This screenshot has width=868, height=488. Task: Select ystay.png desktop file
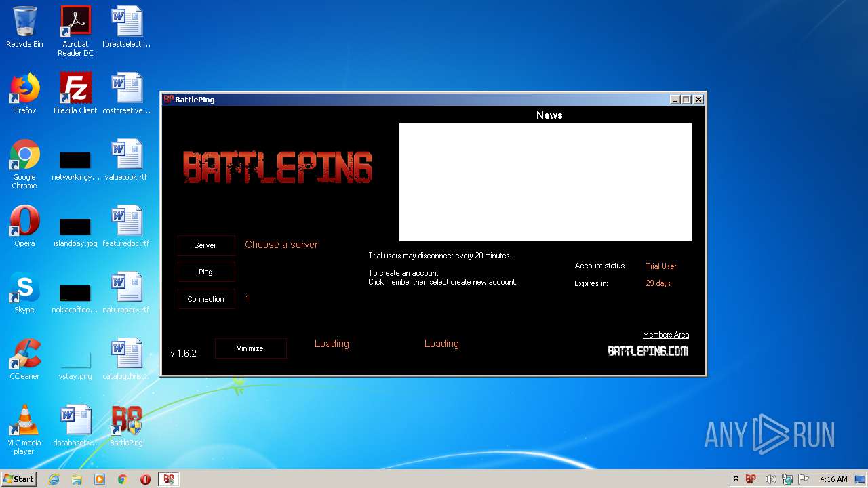(75, 365)
